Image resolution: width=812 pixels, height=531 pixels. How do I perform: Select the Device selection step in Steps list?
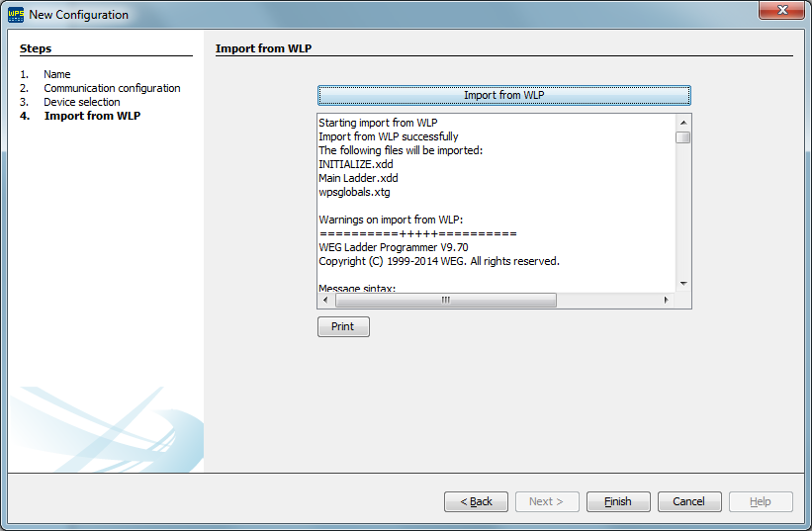(x=81, y=102)
